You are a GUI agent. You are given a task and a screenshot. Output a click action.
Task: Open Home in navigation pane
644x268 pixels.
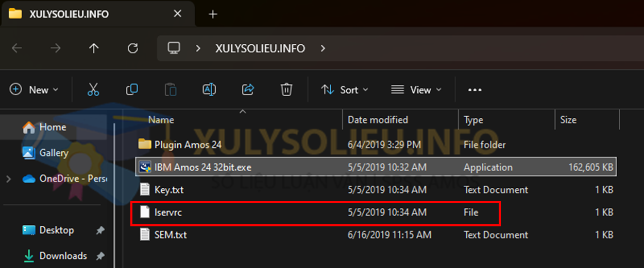pyautogui.click(x=45, y=127)
